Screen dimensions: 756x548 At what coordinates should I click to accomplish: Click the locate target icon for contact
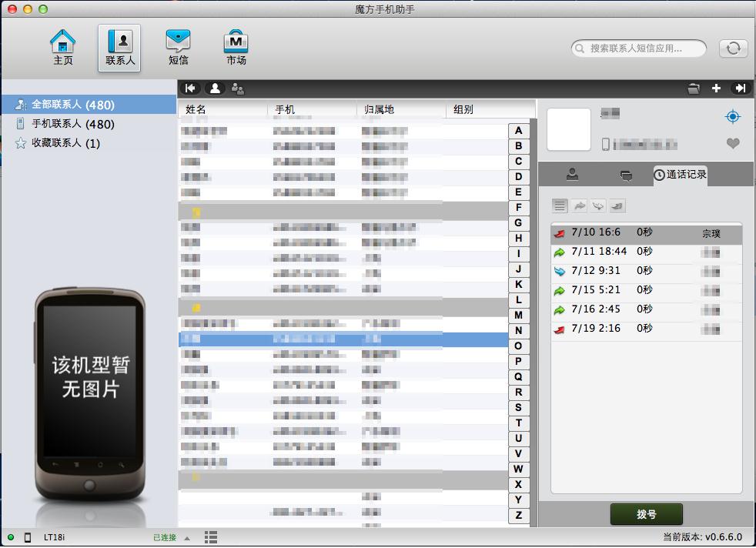click(x=732, y=117)
